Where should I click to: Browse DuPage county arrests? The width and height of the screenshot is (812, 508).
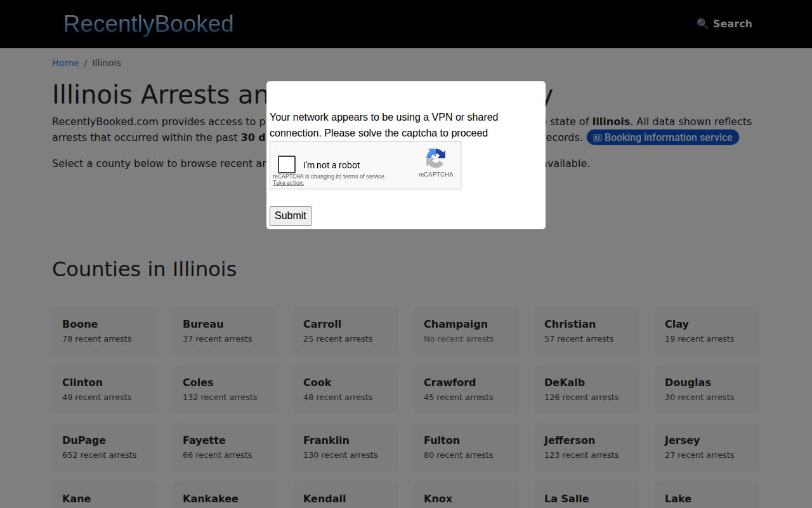coord(105,447)
